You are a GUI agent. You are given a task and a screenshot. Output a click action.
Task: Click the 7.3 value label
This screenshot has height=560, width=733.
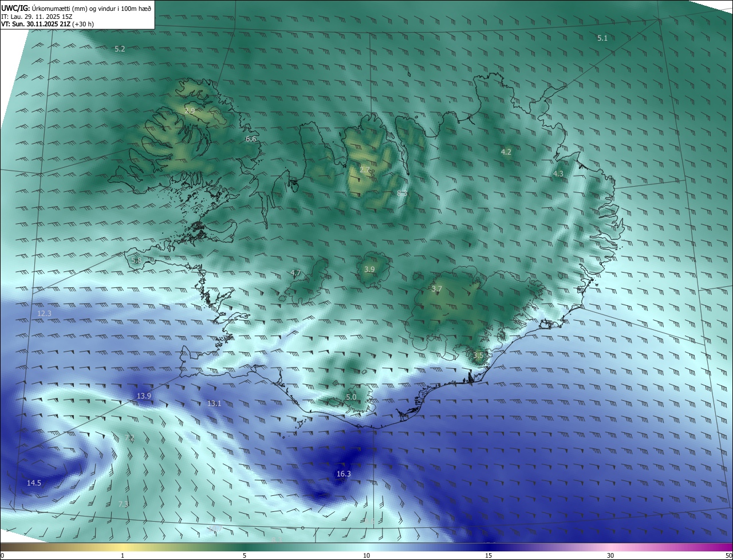pos(123,504)
